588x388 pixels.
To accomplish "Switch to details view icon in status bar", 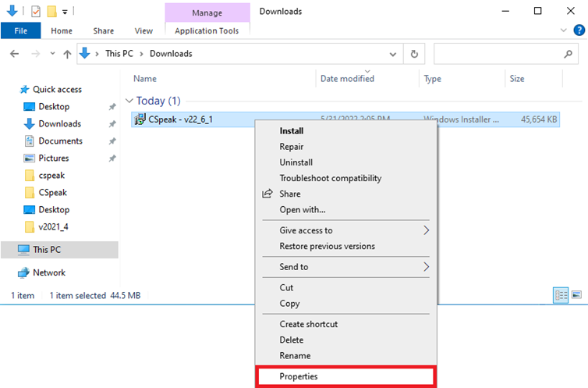I will 561,295.
